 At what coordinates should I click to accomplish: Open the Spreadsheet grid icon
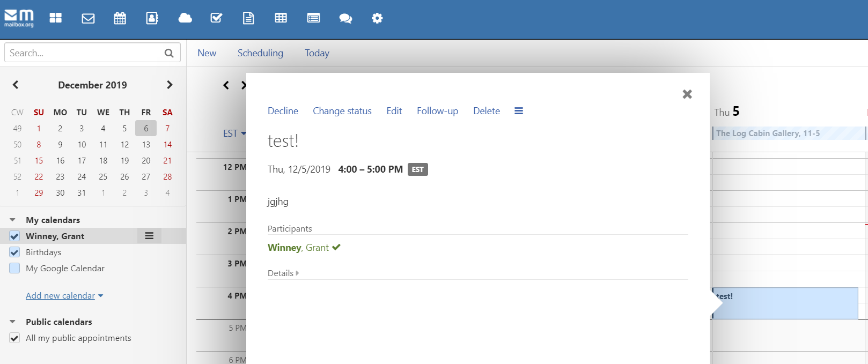281,18
